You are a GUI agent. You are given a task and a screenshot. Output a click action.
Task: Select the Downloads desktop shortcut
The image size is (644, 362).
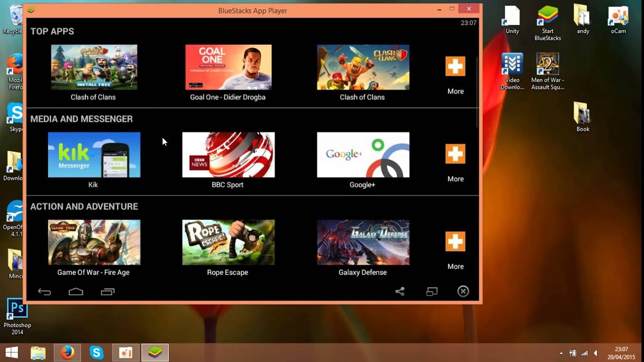click(13, 166)
